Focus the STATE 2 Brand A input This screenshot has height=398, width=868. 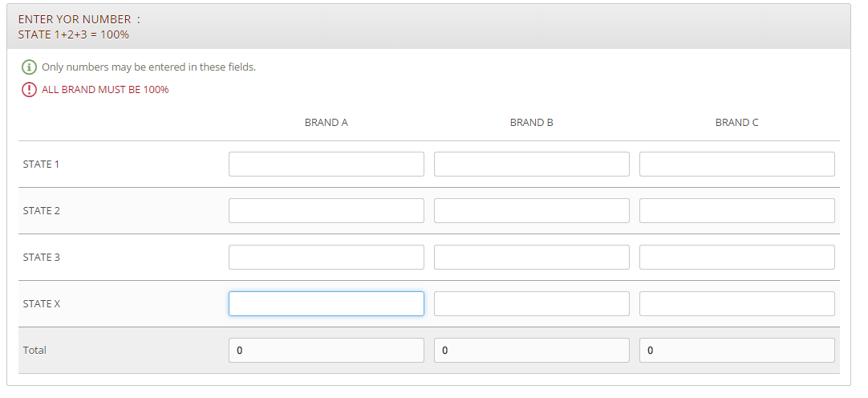tap(326, 211)
